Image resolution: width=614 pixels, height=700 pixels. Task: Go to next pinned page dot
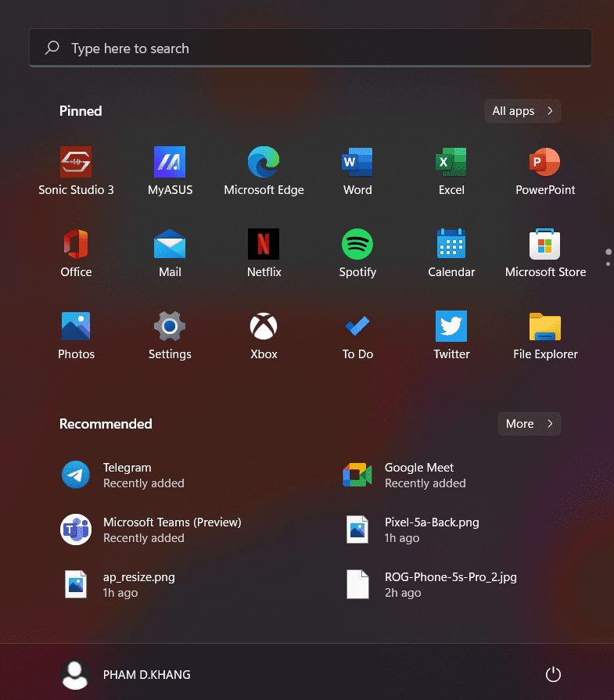pyautogui.click(x=608, y=264)
